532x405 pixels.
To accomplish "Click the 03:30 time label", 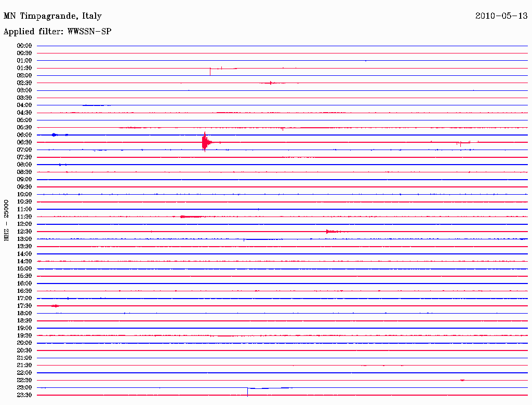I will pyautogui.click(x=24, y=98).
